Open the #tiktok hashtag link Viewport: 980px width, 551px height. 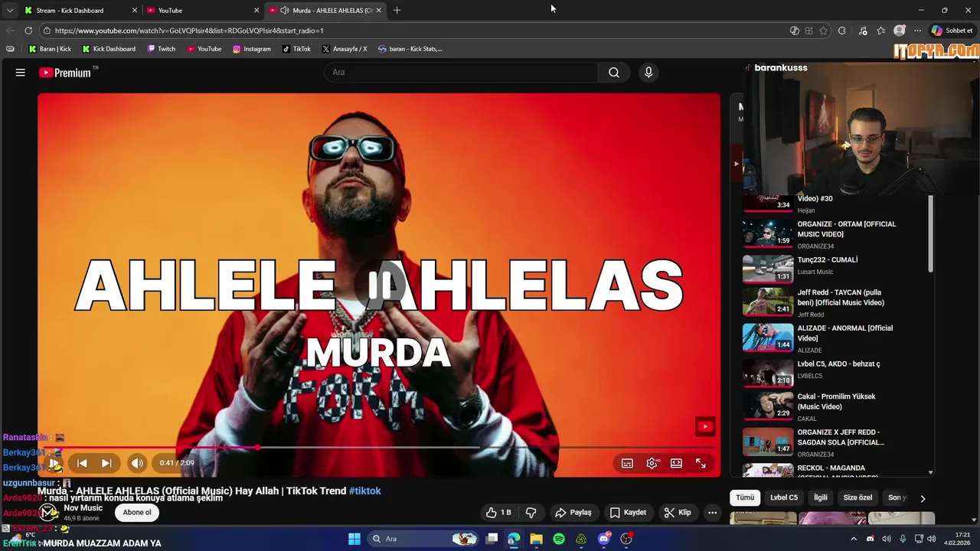pos(364,491)
